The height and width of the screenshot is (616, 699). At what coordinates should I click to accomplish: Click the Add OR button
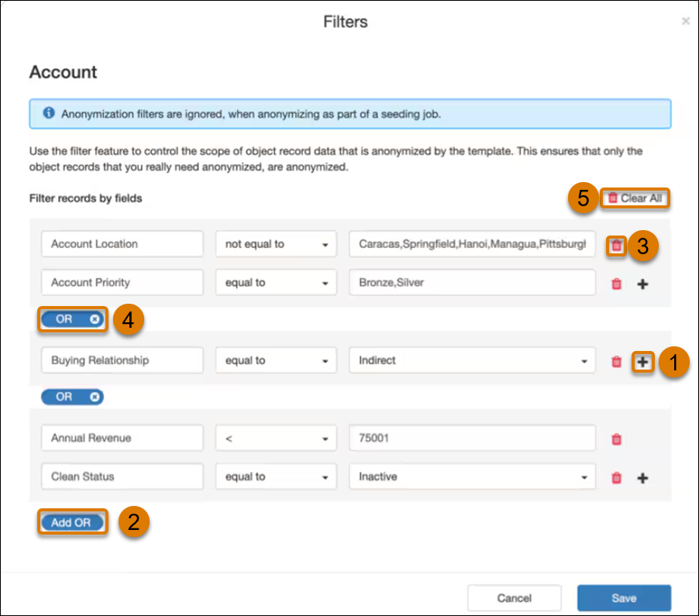click(x=72, y=522)
